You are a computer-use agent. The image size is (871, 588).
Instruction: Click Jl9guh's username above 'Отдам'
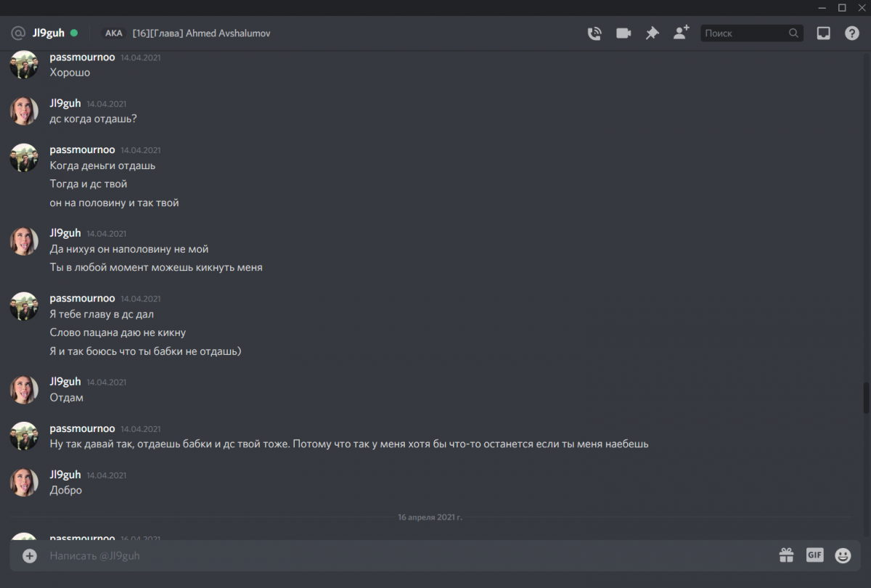65,381
